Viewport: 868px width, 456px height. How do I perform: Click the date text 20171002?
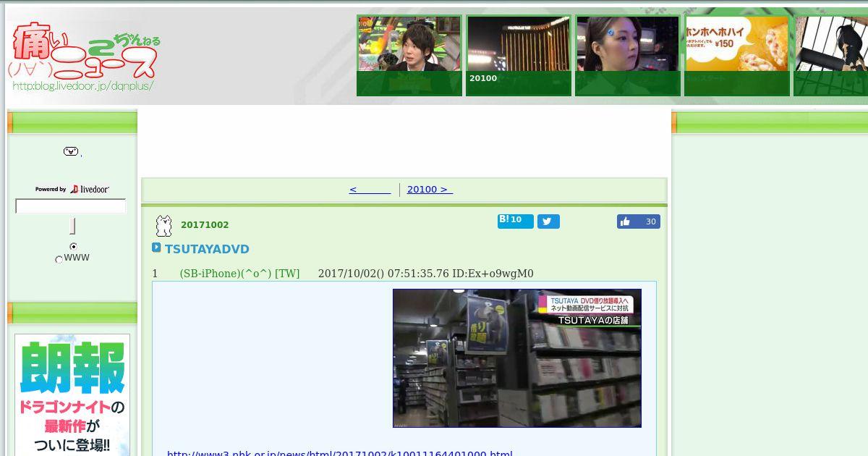[x=205, y=225]
